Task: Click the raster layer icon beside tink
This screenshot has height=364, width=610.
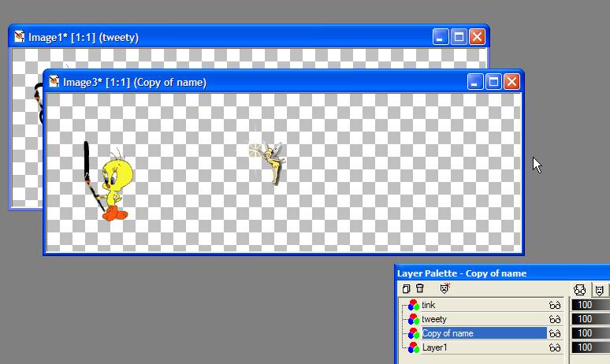Action: click(414, 305)
